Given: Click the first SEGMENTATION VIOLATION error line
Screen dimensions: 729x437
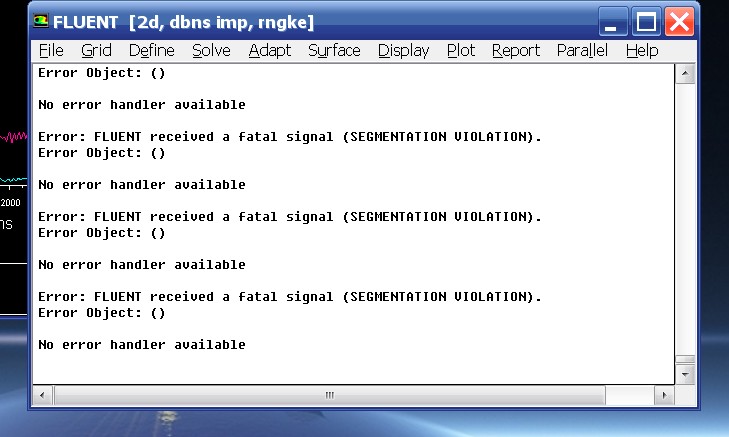Looking at the screenshot, I should [x=290, y=137].
